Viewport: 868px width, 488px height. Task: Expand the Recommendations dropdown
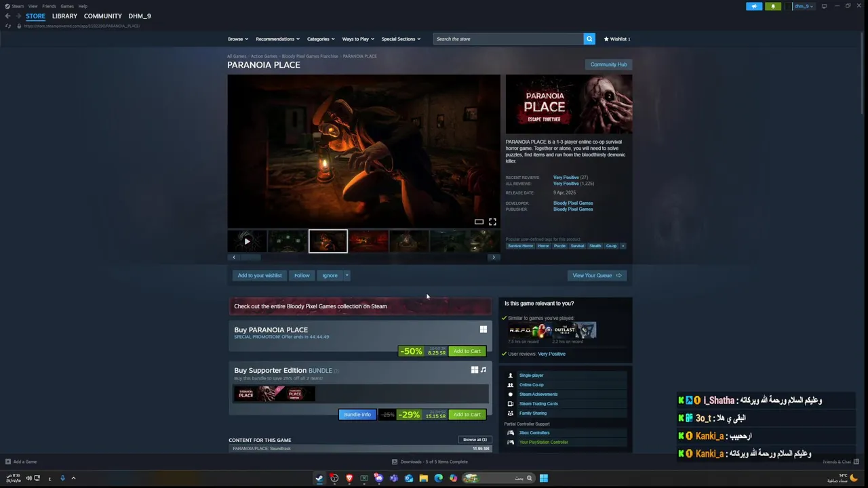pyautogui.click(x=278, y=39)
